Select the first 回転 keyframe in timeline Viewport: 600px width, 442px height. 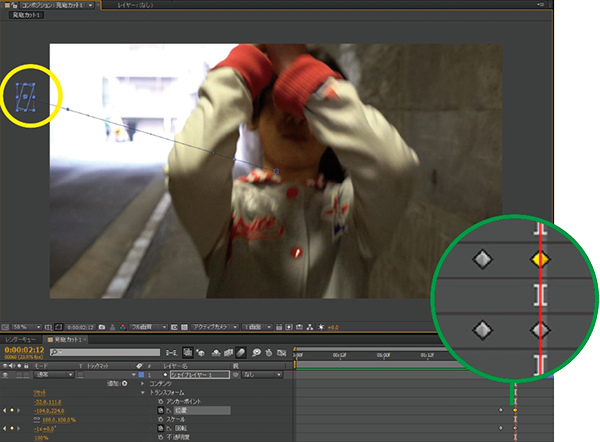pyautogui.click(x=501, y=428)
